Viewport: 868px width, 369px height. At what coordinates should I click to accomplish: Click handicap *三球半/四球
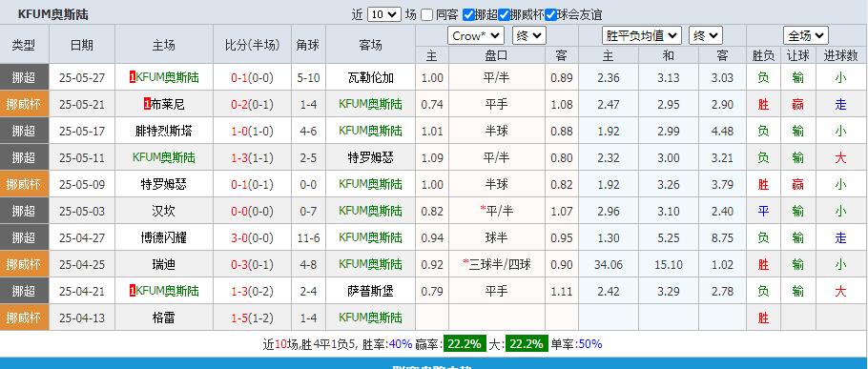pyautogui.click(x=497, y=264)
